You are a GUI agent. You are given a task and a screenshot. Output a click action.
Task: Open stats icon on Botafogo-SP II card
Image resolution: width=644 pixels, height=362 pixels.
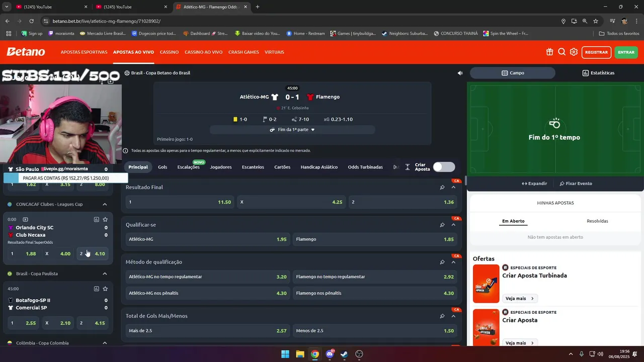(96, 289)
